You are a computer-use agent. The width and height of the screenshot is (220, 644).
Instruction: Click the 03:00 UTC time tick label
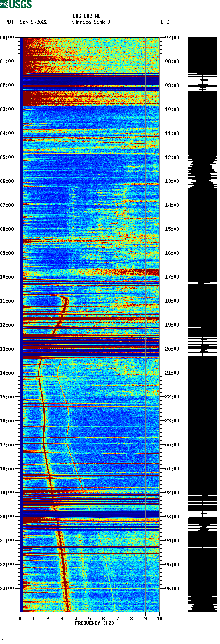(x=172, y=517)
